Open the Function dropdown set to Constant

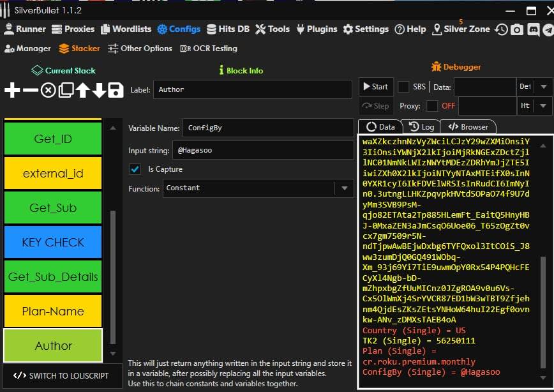tap(344, 188)
